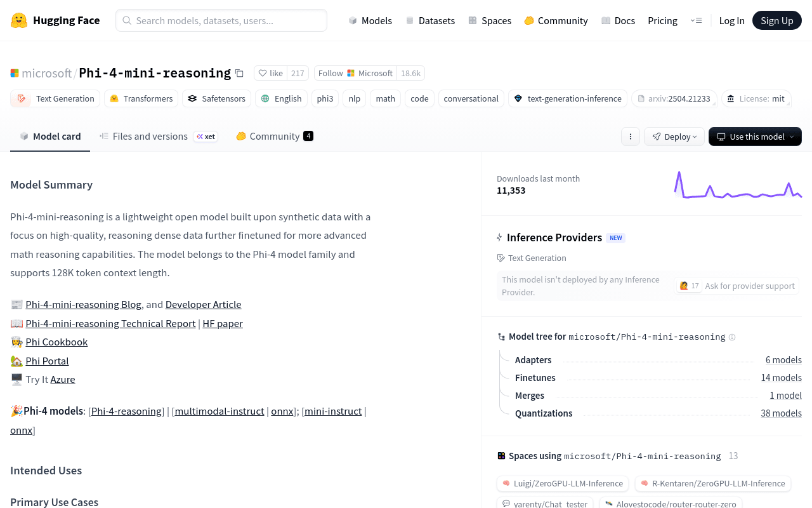The height and width of the screenshot is (508, 812).
Task: Switch to the Files and versions tab
Action: pos(159,136)
